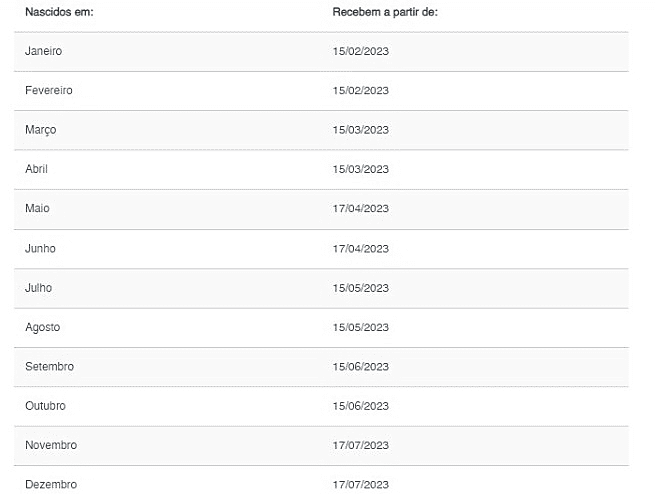Select the Agosto month cell
The height and width of the screenshot is (494, 655).
pos(42,327)
